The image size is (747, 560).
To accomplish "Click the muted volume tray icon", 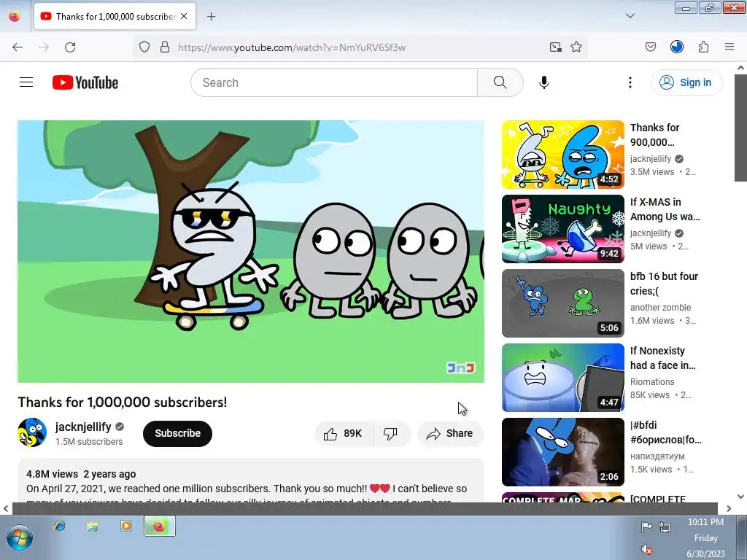I will (x=646, y=550).
